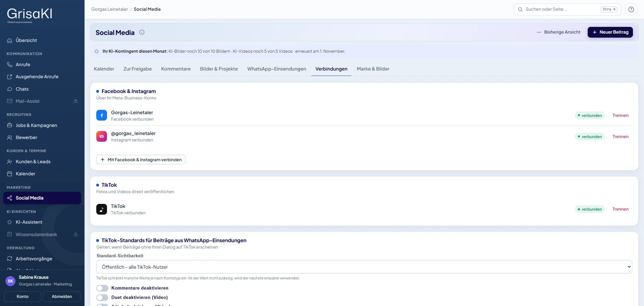Click the locked Mail-Assist sidebar item
644x306 pixels.
click(x=42, y=101)
